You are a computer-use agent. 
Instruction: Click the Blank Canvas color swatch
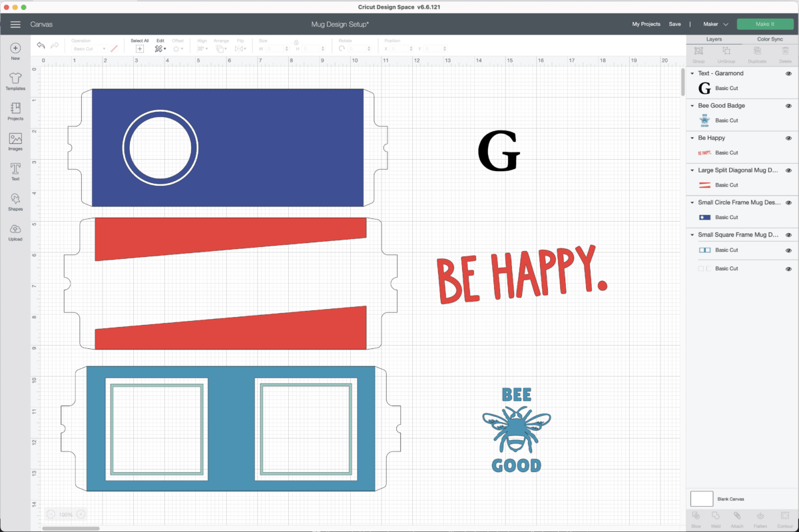(702, 499)
